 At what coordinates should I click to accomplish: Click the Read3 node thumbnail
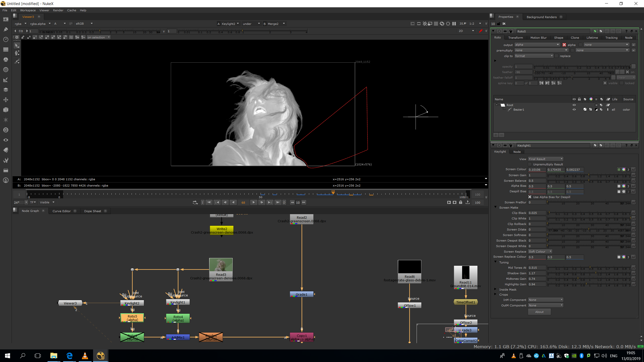(x=221, y=265)
